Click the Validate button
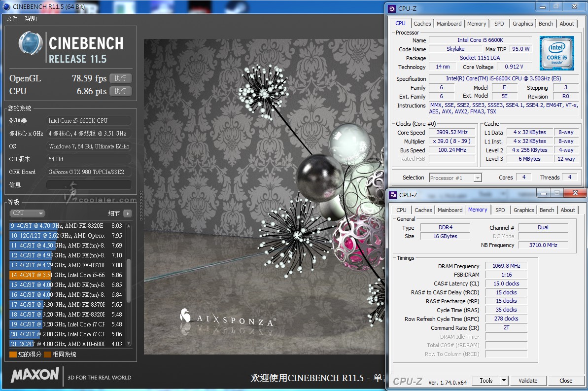 point(528,381)
